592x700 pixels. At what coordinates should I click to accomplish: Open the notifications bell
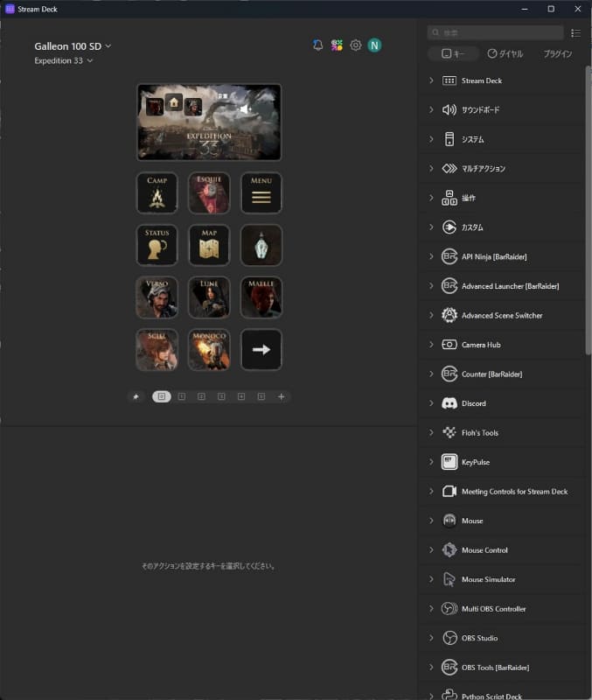coord(317,45)
